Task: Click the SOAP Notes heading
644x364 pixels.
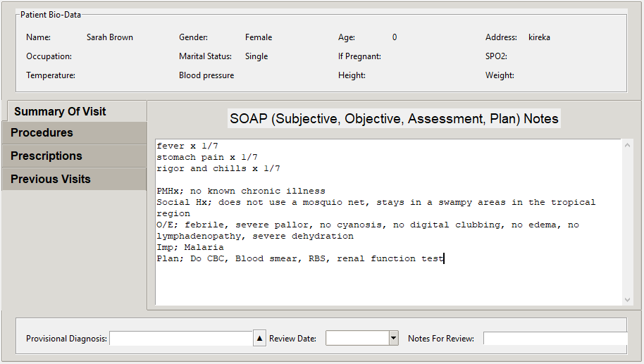Action: tap(394, 118)
